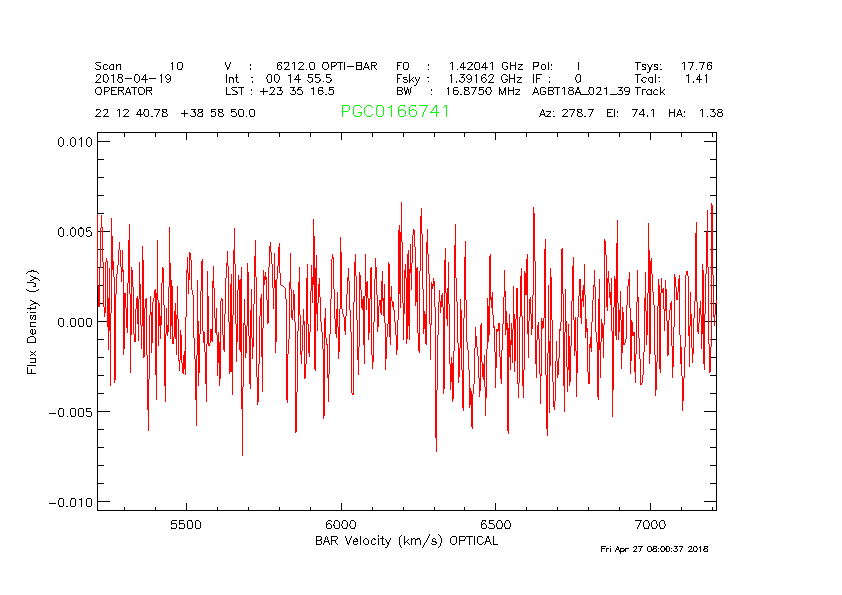Select the Fri Apr 27 timestamp footer
This screenshot has width=842, height=595.
point(654,549)
